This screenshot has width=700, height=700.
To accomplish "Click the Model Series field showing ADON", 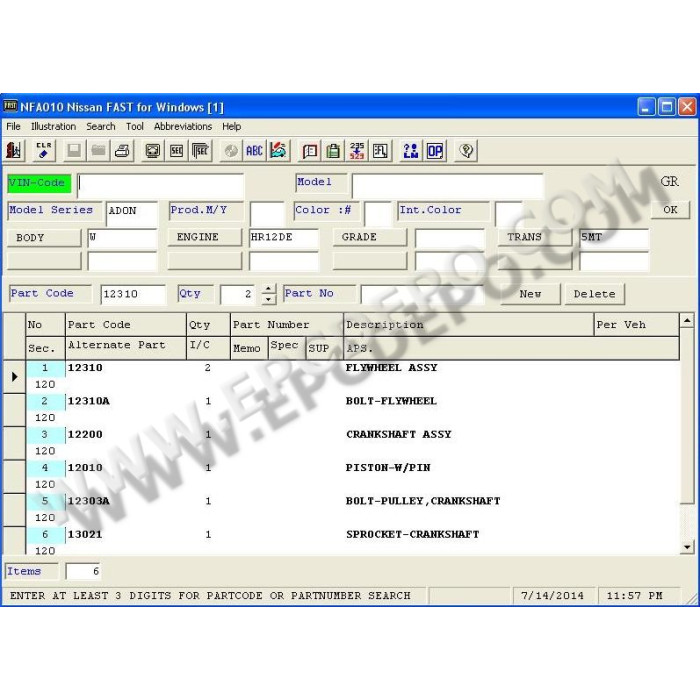I will (x=132, y=213).
